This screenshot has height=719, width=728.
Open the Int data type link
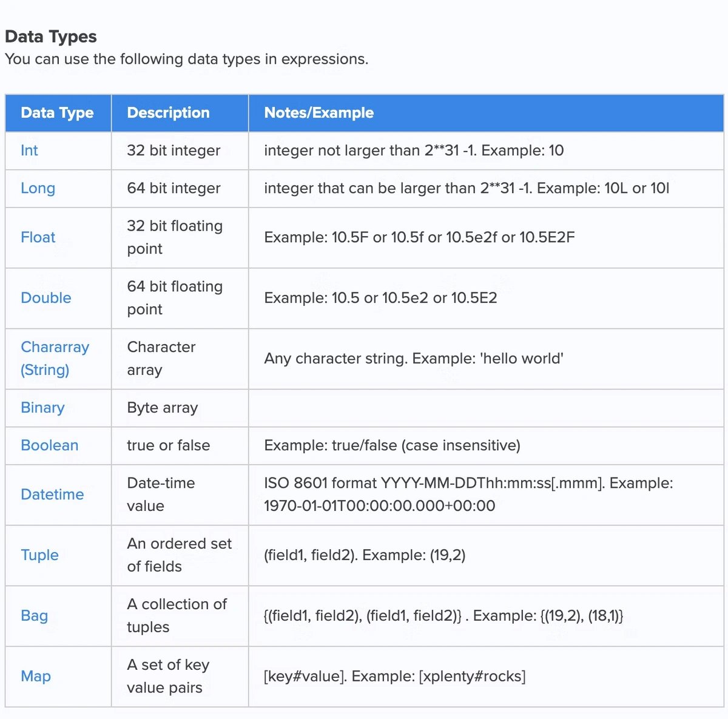tap(29, 150)
